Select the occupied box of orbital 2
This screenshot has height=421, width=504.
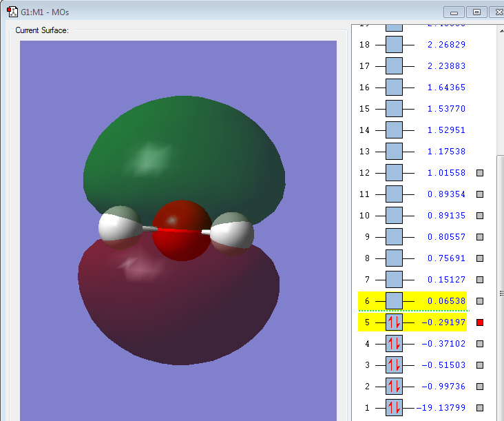tap(394, 387)
